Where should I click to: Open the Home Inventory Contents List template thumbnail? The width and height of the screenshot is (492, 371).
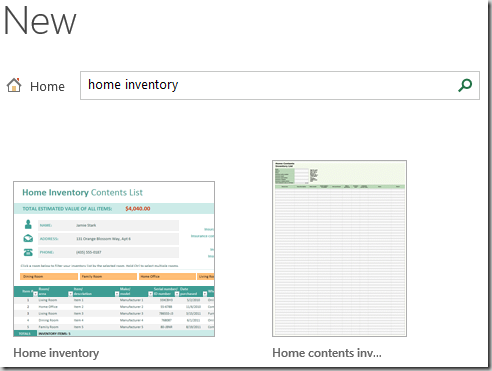pos(114,259)
